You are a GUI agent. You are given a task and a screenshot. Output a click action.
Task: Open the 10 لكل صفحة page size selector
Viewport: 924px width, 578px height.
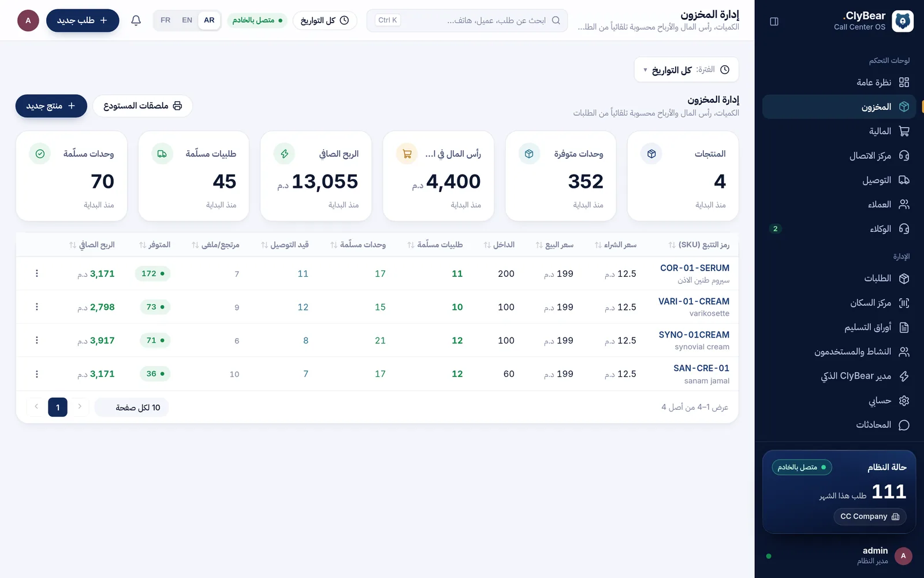132,407
